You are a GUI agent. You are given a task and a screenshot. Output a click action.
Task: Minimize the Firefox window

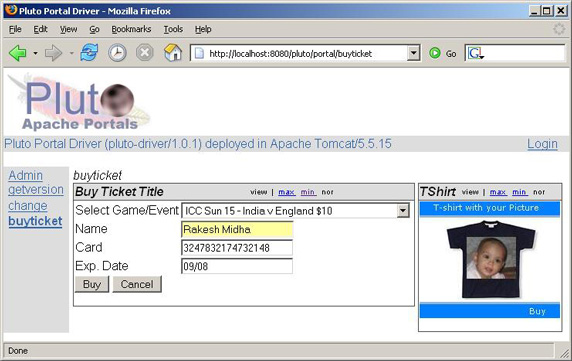pyautogui.click(x=534, y=11)
